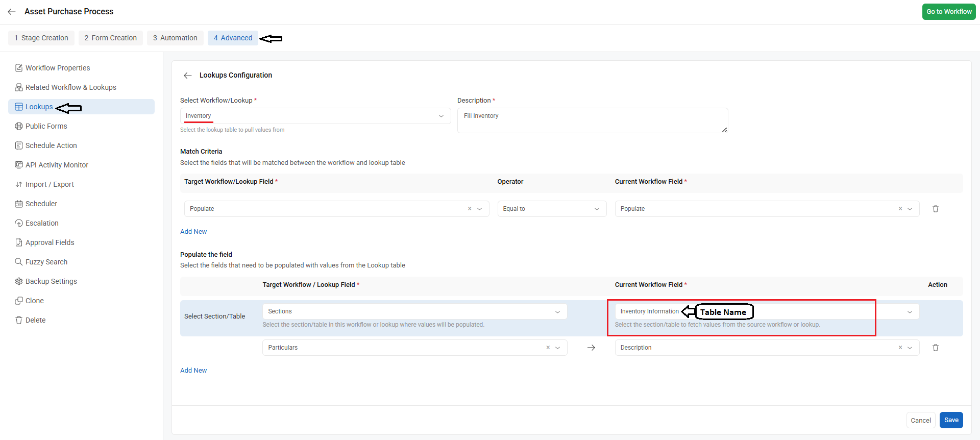Clear the Particulars field selection
This screenshot has height=440, width=980.
click(x=548, y=348)
